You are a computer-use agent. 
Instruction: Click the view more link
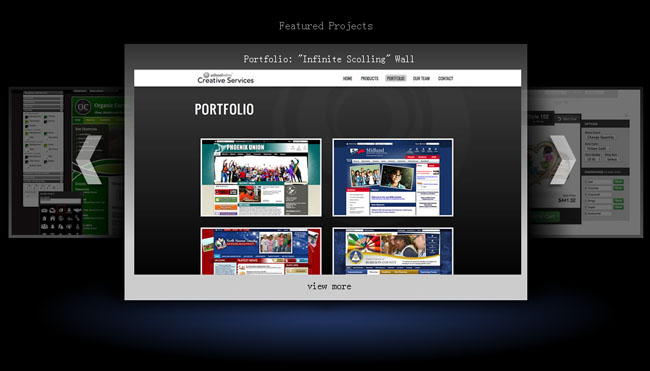coord(329,286)
